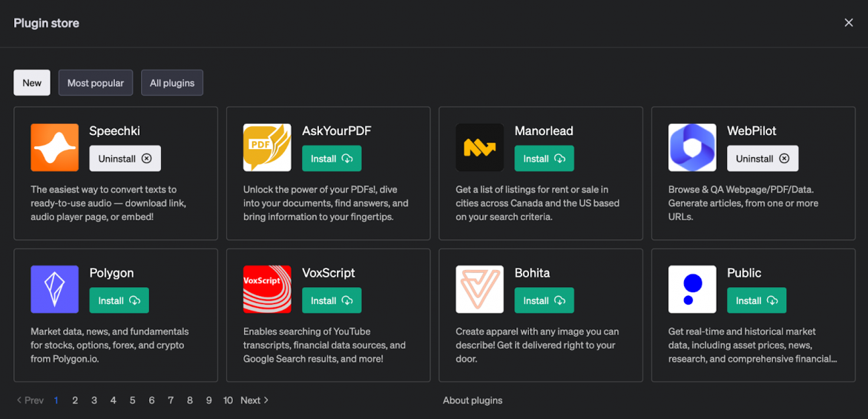Screen dimensions: 868x419
Task: Click the Polygon plugin logo
Action: tap(54, 289)
